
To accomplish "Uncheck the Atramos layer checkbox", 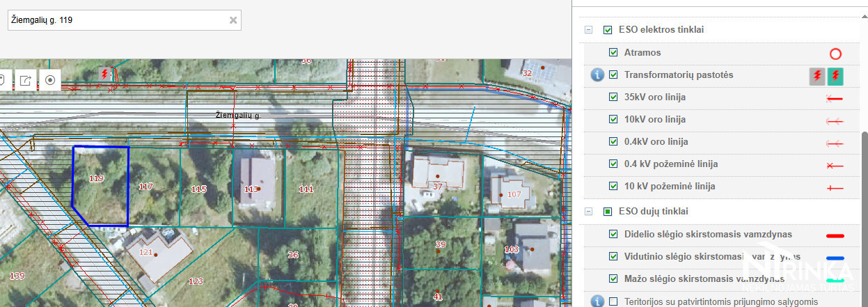I will pyautogui.click(x=613, y=53).
